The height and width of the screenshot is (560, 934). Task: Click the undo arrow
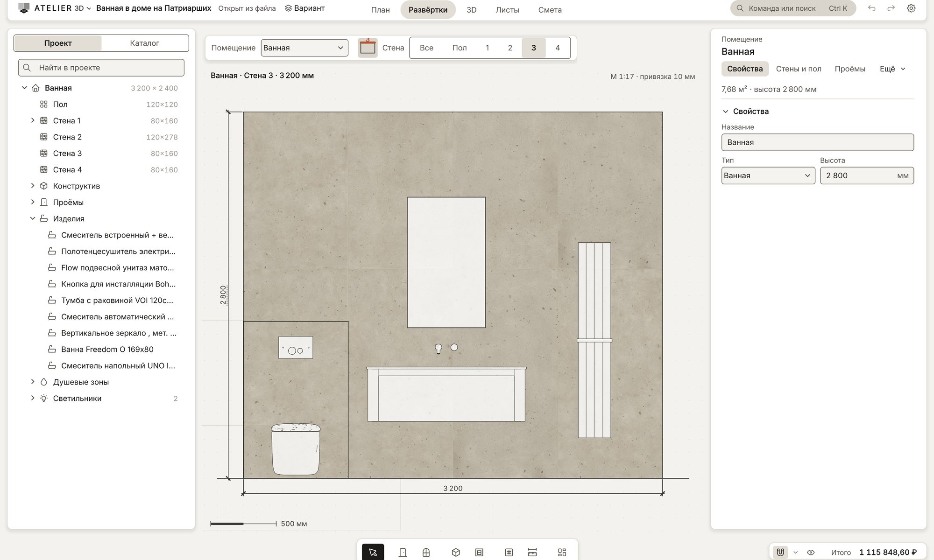(x=871, y=8)
